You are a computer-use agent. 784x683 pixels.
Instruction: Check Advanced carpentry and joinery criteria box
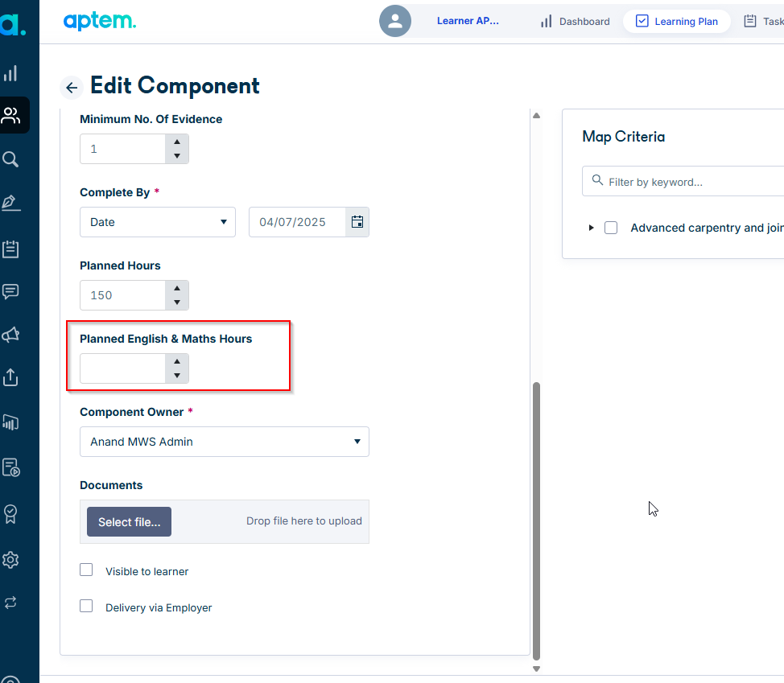click(x=611, y=228)
